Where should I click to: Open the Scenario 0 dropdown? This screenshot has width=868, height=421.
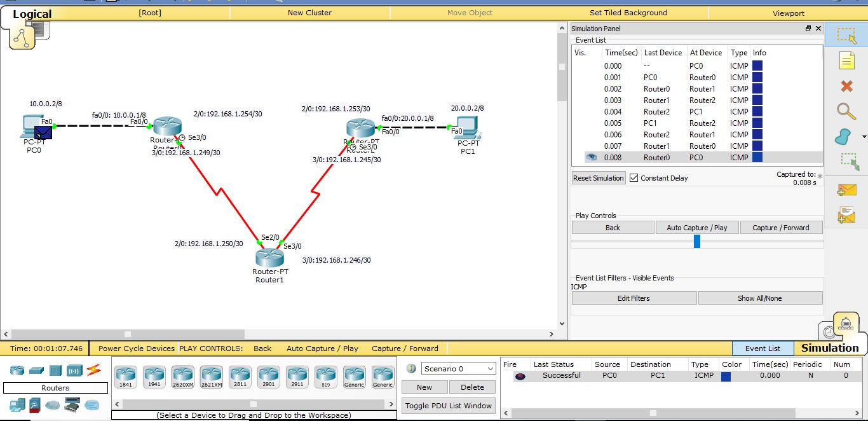tap(458, 368)
